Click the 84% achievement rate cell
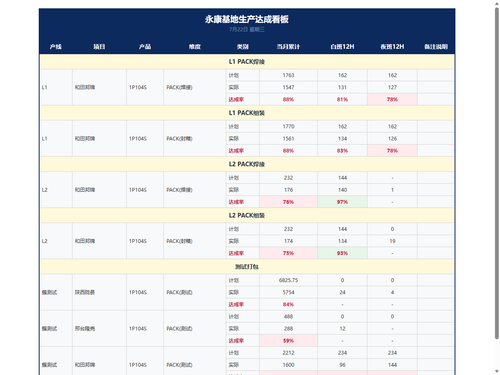 (288, 304)
